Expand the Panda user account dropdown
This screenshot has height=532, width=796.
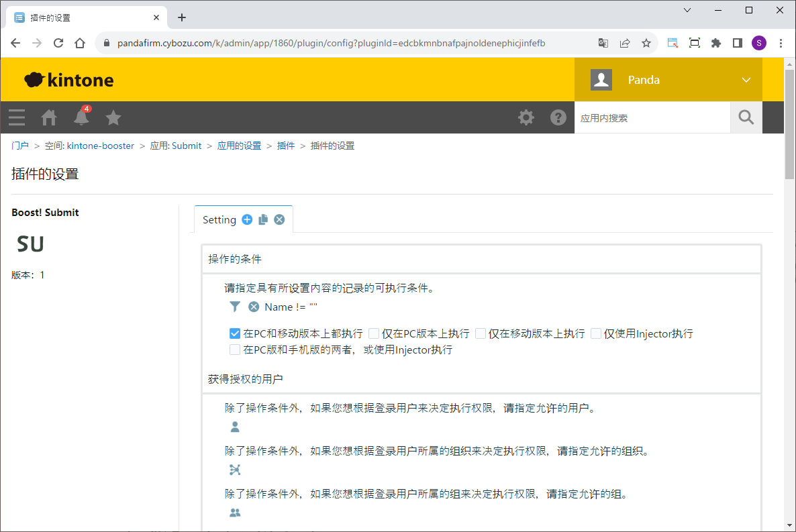(746, 80)
